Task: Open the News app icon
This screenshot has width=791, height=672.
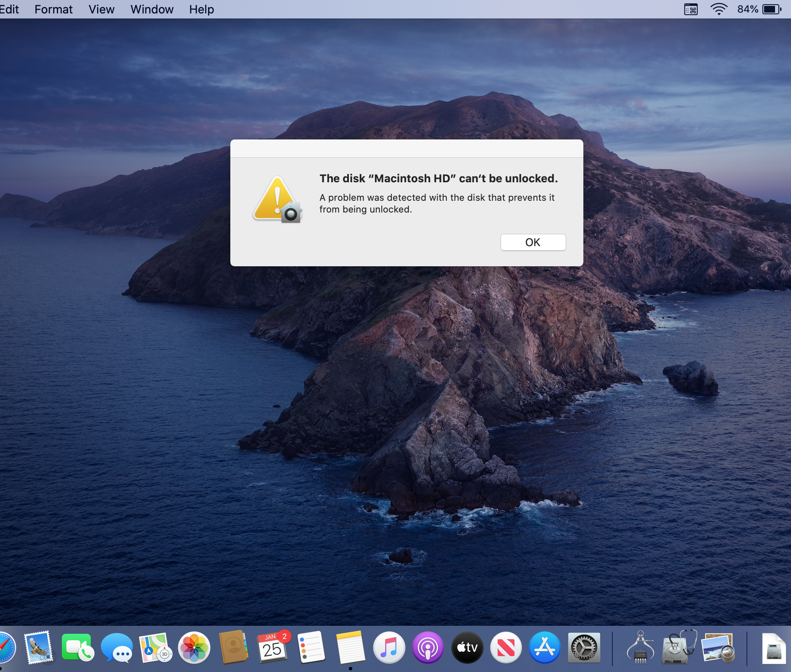Action: 506,648
